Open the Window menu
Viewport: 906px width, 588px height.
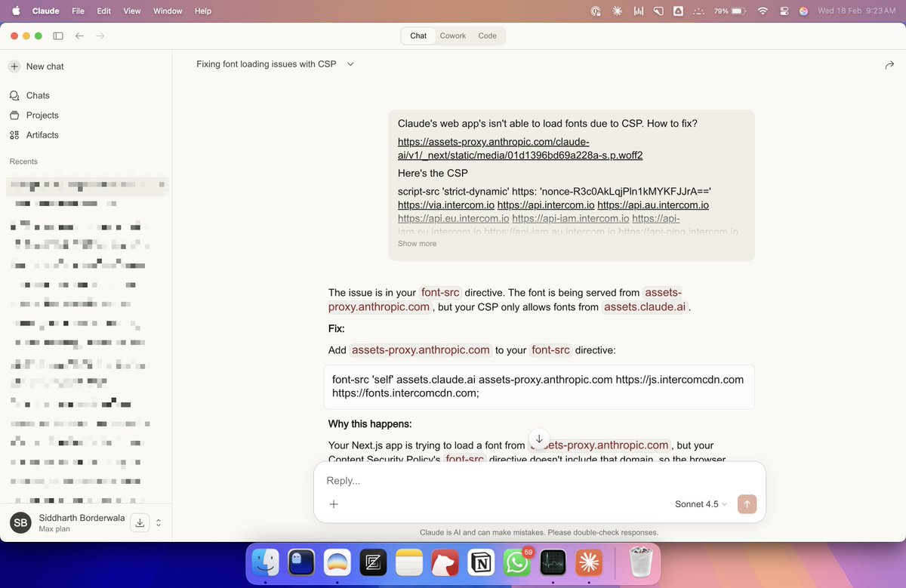click(168, 11)
